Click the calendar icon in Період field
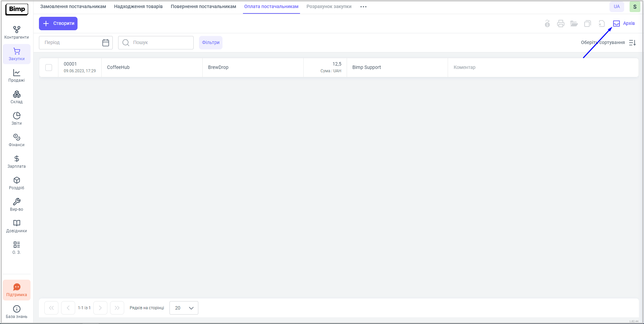Screen dimensions: 644x324 click(106, 43)
